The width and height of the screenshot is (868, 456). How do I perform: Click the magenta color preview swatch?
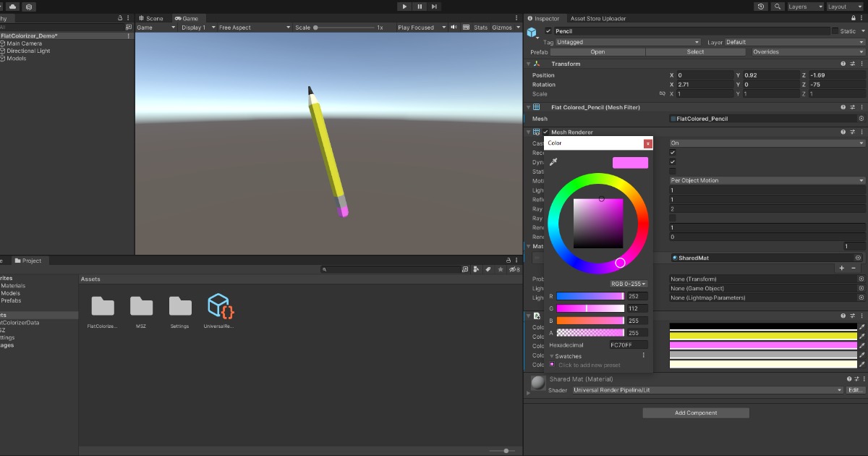pyautogui.click(x=629, y=162)
